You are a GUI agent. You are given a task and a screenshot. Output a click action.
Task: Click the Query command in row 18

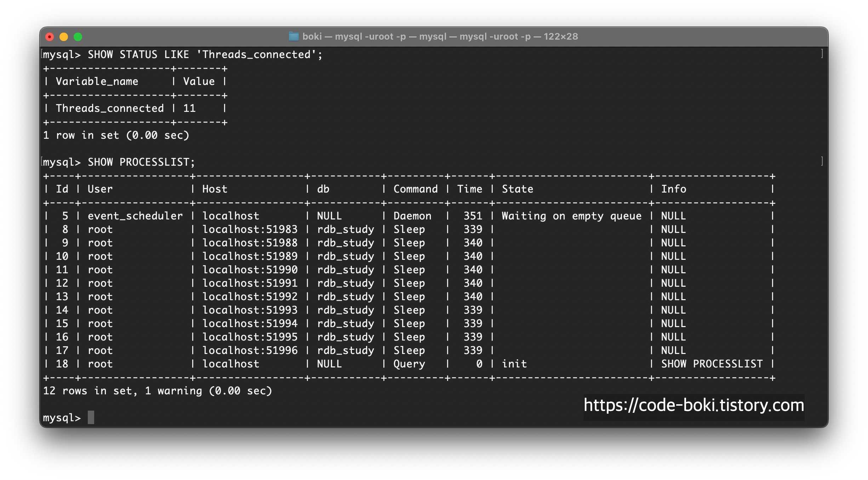pos(409,364)
